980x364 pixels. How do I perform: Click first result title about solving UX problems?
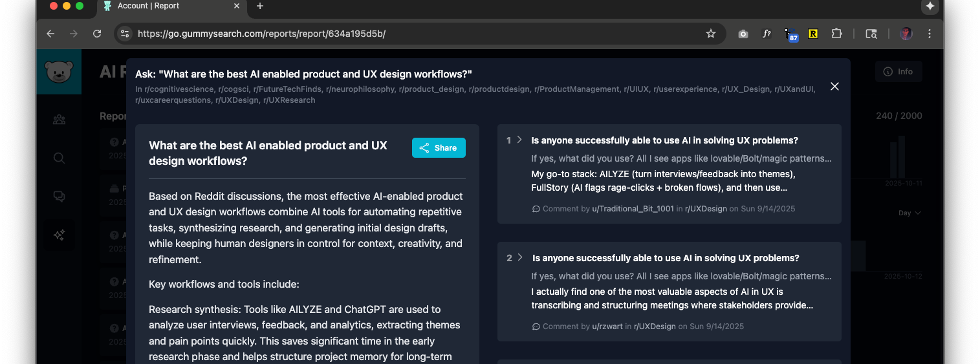[664, 140]
